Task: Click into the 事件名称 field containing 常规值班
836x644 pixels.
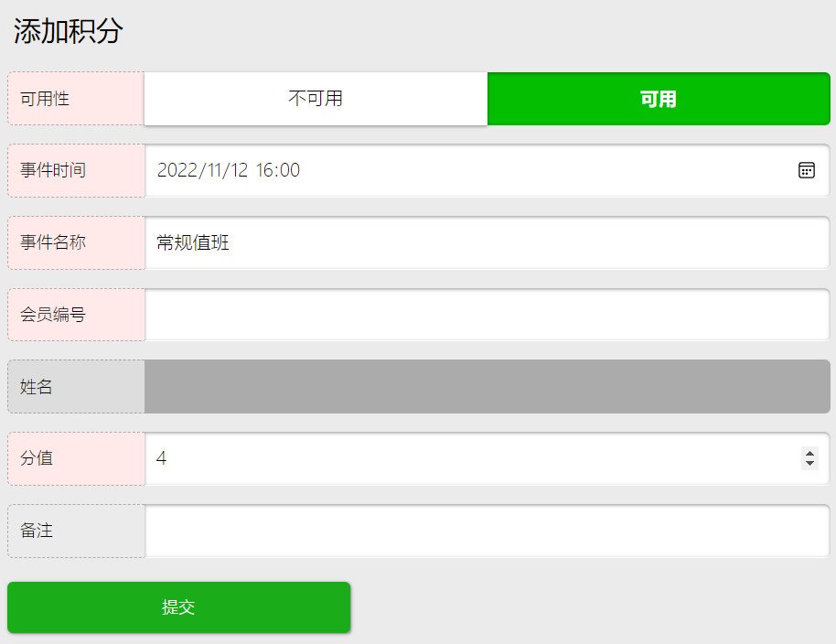Action: click(x=488, y=242)
